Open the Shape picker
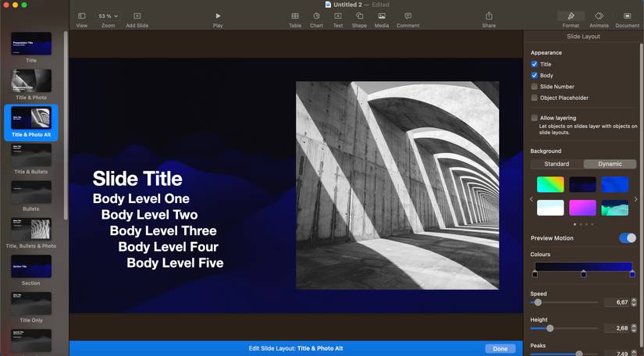Viewport: 644px width, 356px height. click(359, 16)
